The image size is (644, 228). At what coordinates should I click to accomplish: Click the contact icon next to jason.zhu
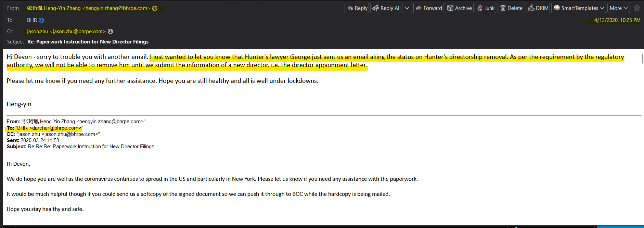pyautogui.click(x=111, y=31)
